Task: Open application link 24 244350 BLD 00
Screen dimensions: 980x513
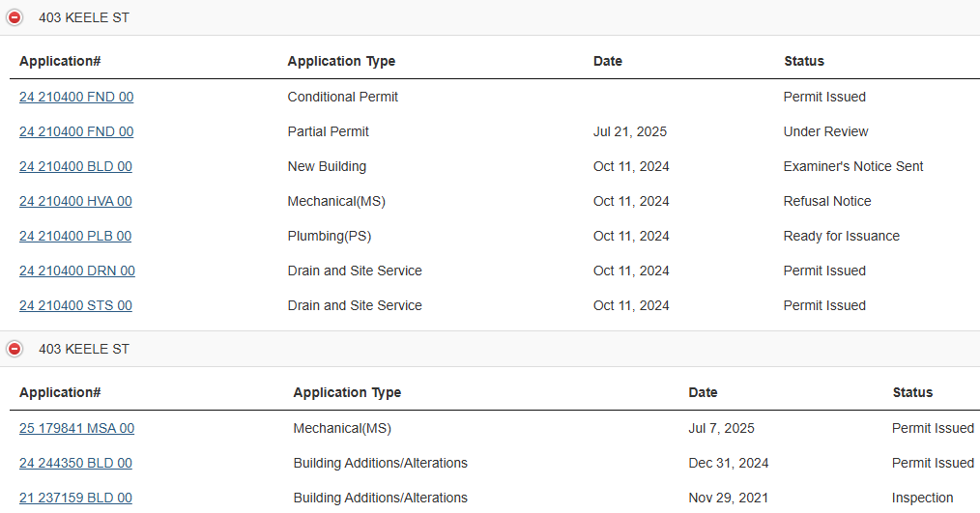Action: [x=75, y=463]
